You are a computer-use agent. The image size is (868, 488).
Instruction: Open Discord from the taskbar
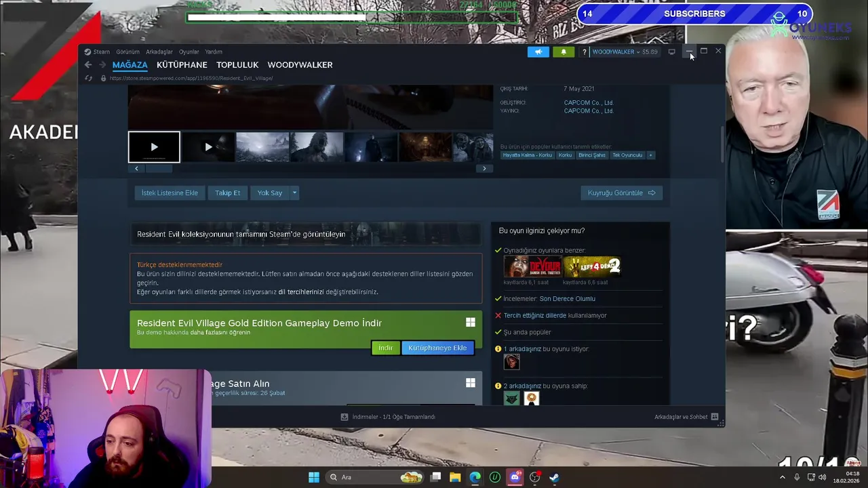(x=515, y=477)
